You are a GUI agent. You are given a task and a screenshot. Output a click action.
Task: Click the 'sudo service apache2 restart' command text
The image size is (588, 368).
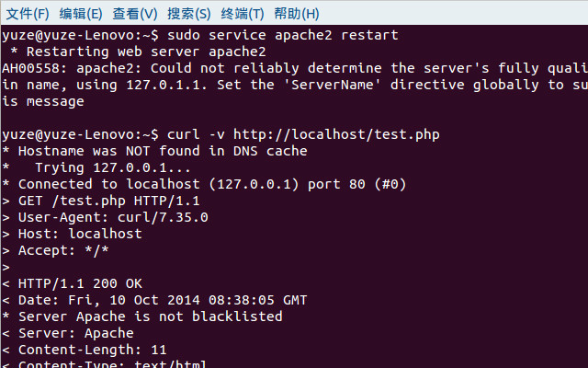point(283,35)
